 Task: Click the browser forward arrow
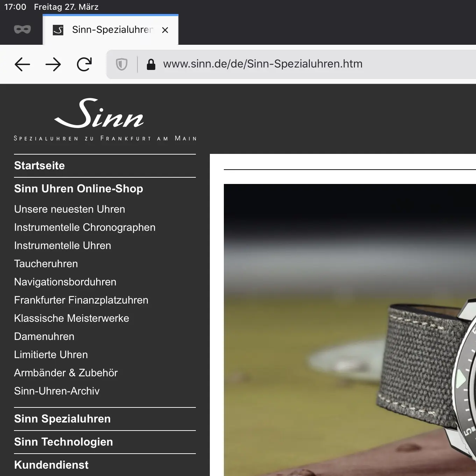tap(53, 64)
